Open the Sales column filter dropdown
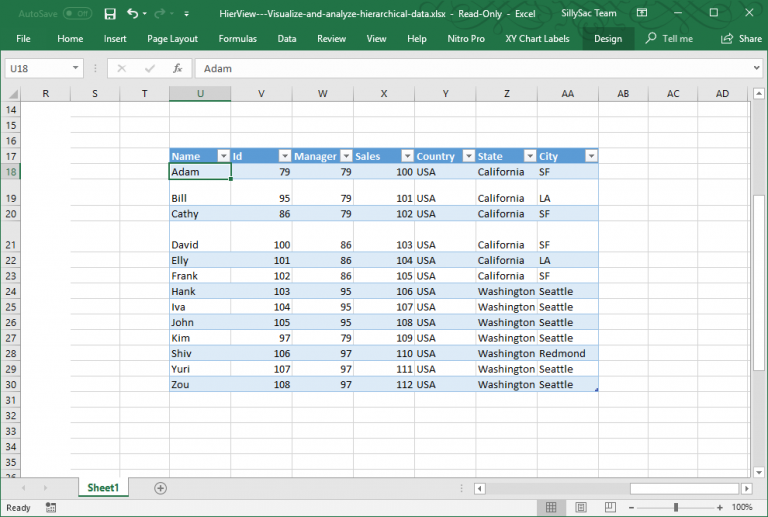768x517 pixels. click(407, 156)
